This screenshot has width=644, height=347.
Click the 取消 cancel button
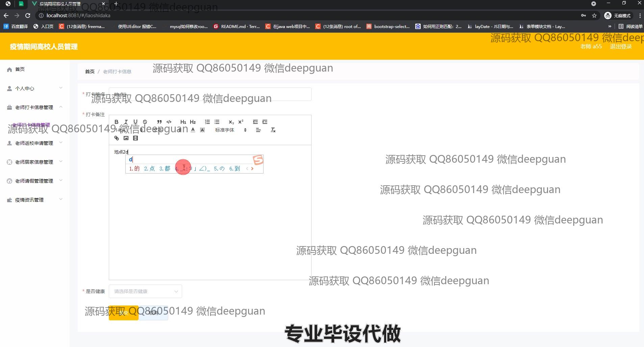(x=153, y=313)
